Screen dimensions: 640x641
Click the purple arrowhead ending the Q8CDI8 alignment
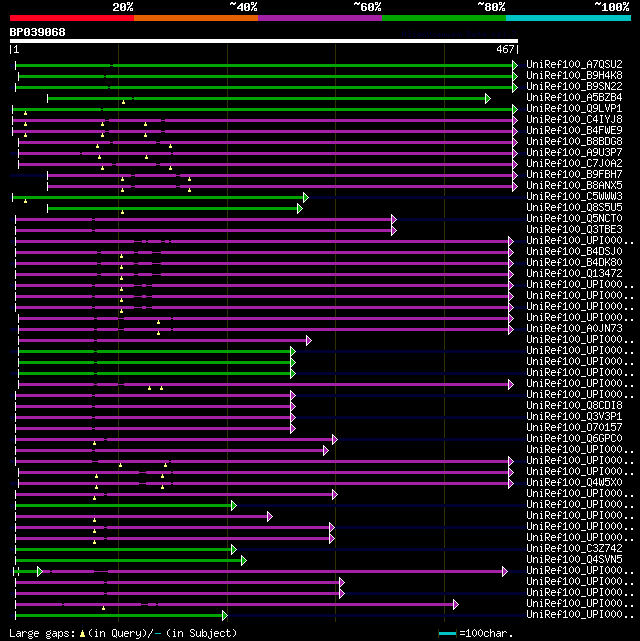point(293,406)
